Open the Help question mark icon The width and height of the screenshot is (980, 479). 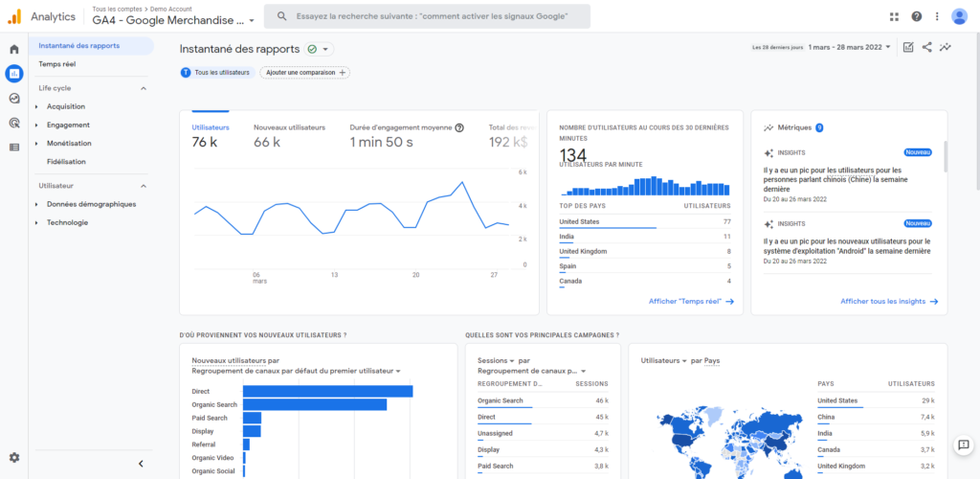[x=916, y=16]
